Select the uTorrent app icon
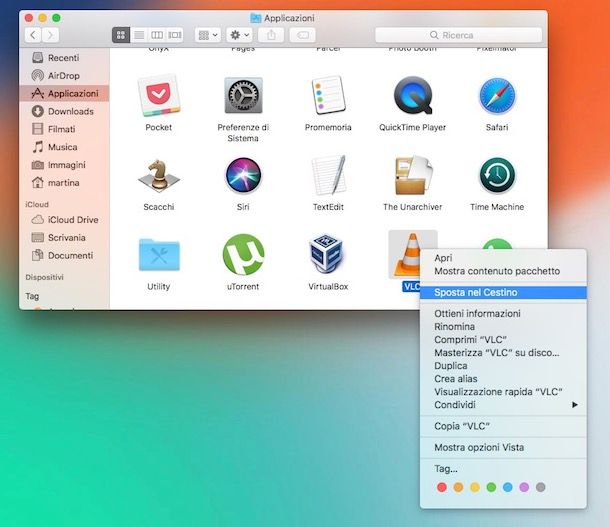 point(243,255)
